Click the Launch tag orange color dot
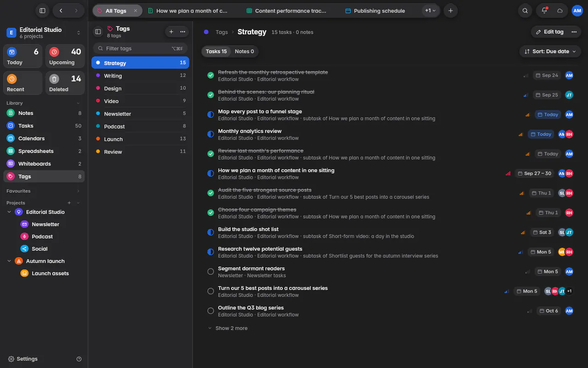This screenshot has width=588, height=368. [x=98, y=139]
